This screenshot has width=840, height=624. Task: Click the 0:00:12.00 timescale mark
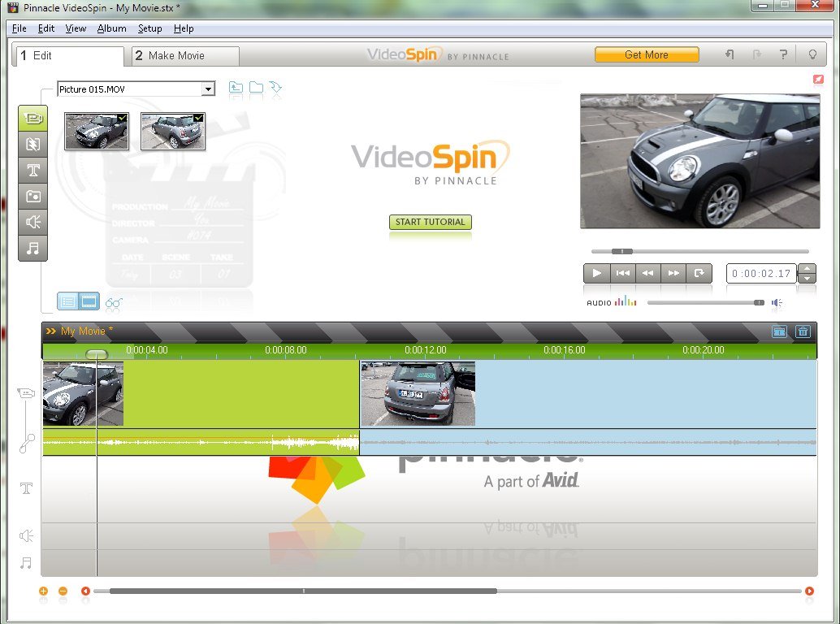[x=426, y=349]
